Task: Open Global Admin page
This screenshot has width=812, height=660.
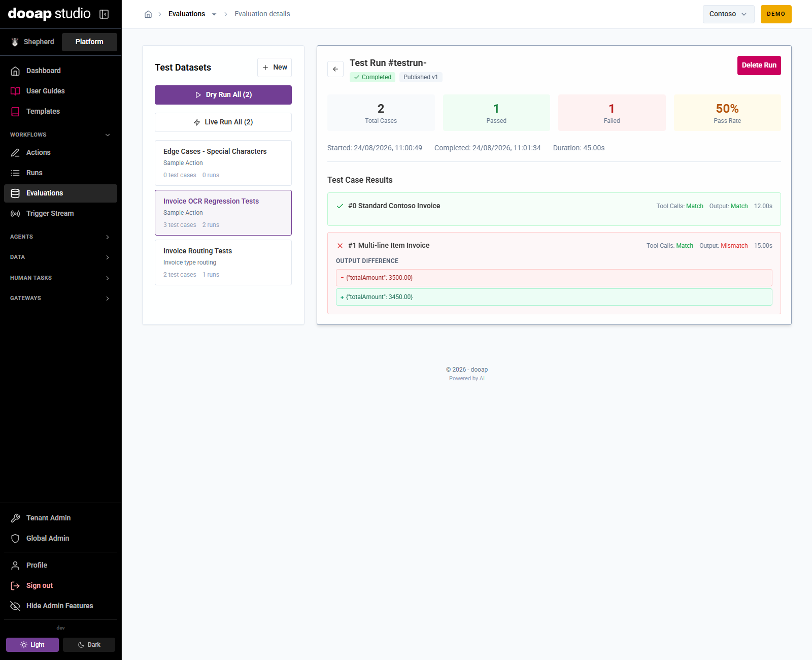Action: tap(60, 538)
